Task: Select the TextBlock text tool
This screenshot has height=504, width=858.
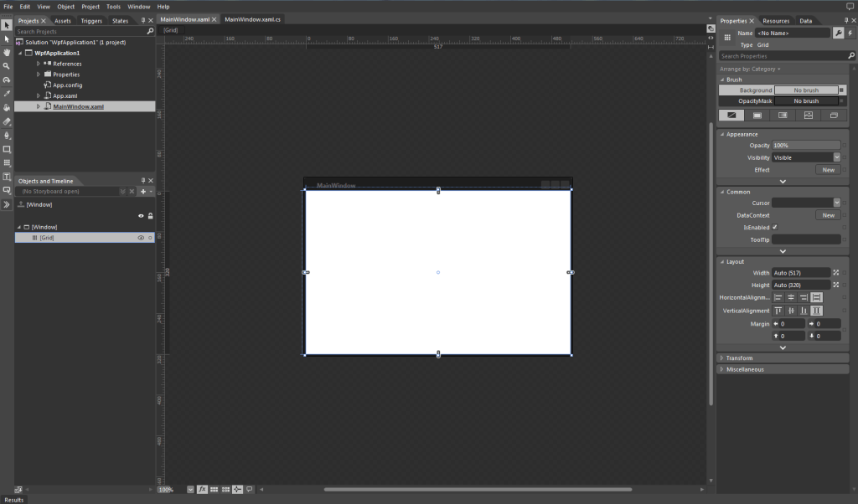Action: coord(7,177)
